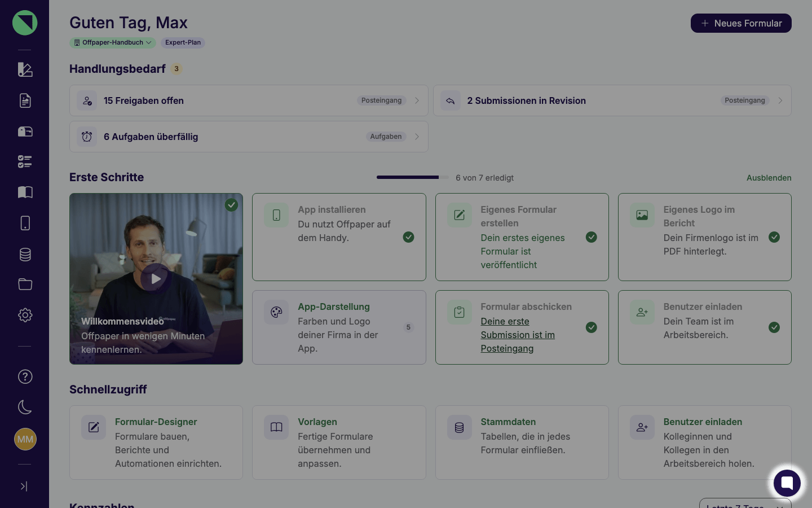This screenshot has width=812, height=508.
Task: Open the Offpaper-Handbuch workspace dropdown
Action: coord(112,42)
